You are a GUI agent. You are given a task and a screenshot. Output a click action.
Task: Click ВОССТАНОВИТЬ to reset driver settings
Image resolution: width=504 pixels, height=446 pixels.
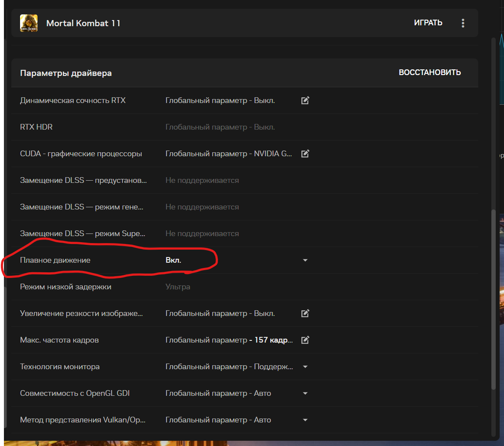(430, 72)
